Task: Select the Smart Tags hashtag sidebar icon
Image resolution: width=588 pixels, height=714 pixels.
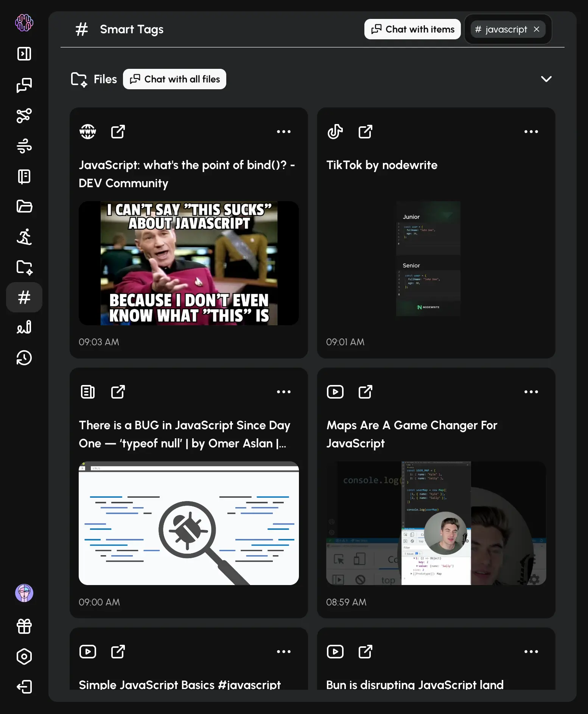Action: (24, 297)
